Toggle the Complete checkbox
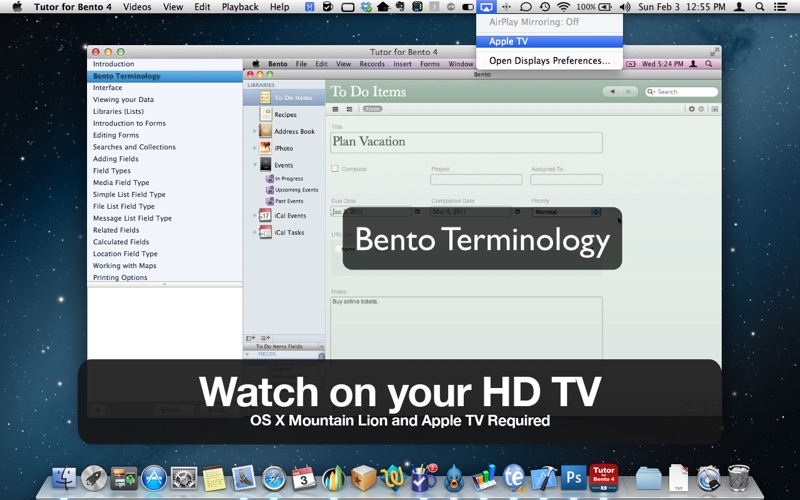800x500 pixels. coord(335,168)
